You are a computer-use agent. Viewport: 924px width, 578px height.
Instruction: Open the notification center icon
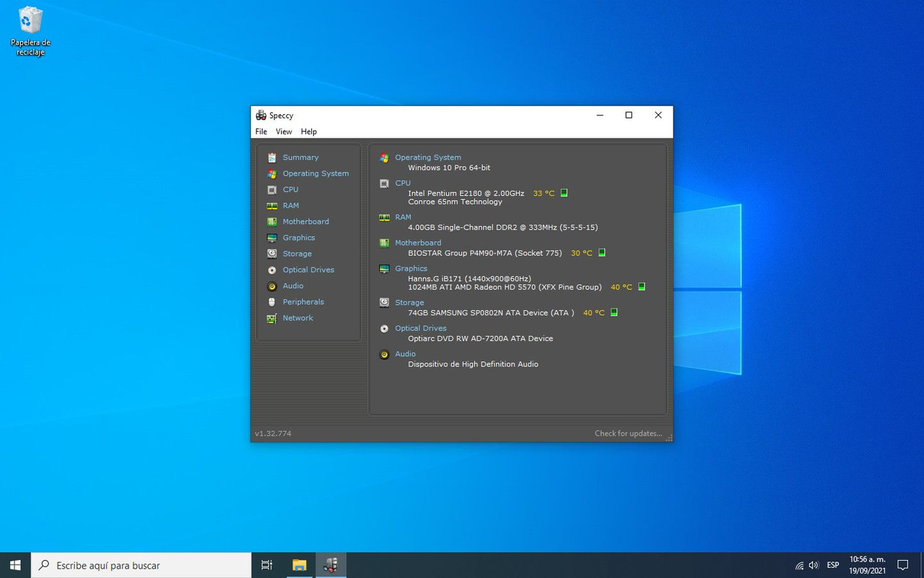tap(902, 565)
